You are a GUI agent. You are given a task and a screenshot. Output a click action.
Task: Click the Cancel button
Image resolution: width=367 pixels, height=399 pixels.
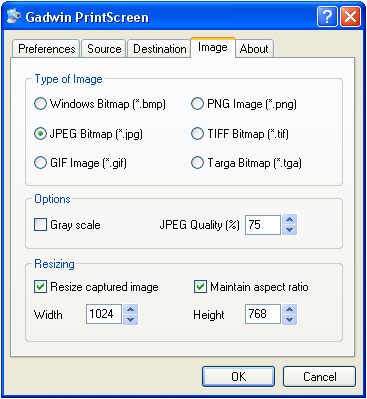click(x=319, y=377)
